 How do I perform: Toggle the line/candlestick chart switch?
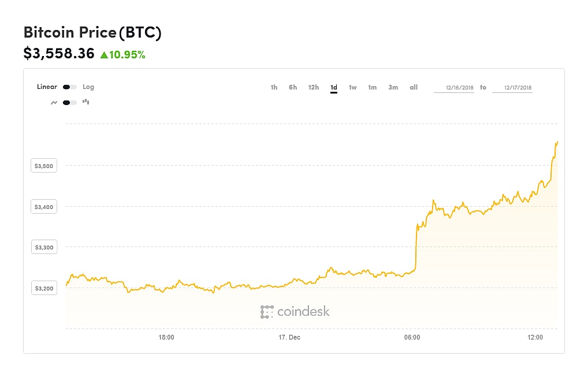pos(69,102)
